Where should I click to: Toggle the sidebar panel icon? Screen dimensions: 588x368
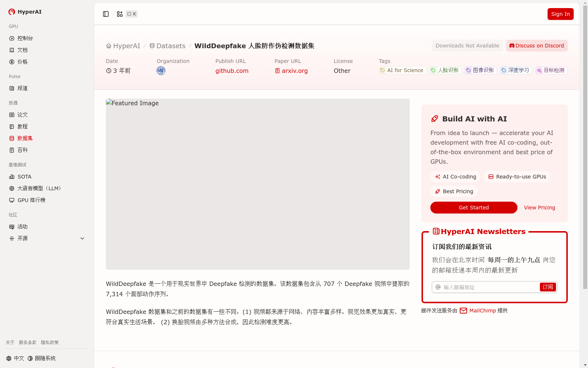(106, 14)
